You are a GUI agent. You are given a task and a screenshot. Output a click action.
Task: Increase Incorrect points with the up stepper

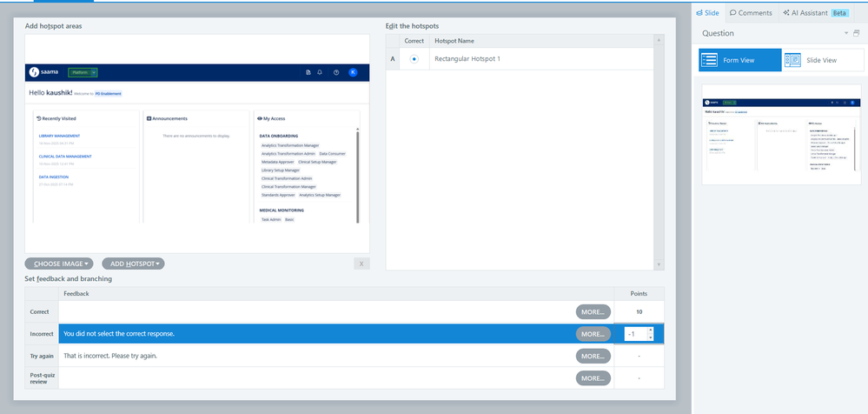click(651, 331)
